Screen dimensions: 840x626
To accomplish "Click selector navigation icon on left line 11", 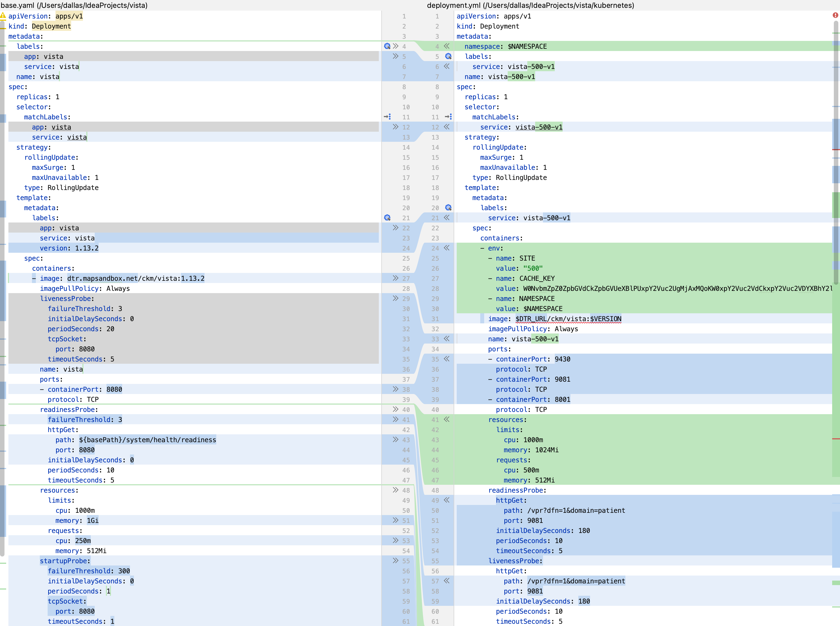I will pos(387,117).
